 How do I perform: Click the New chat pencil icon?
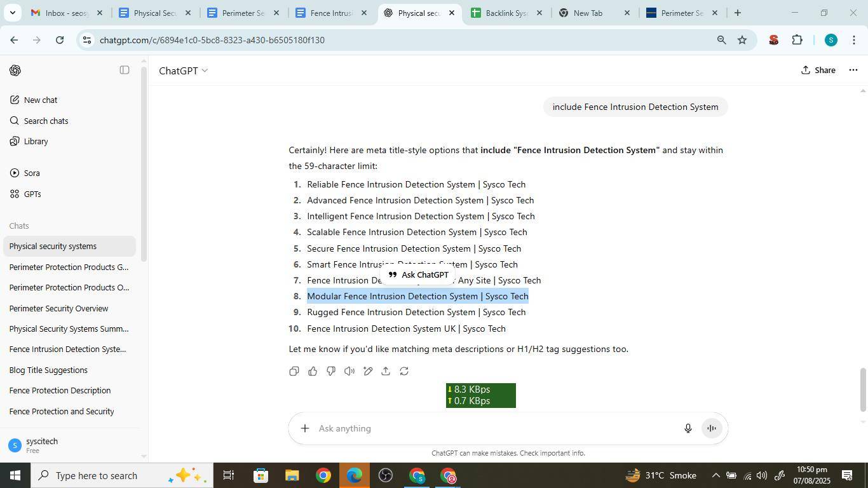click(x=14, y=100)
